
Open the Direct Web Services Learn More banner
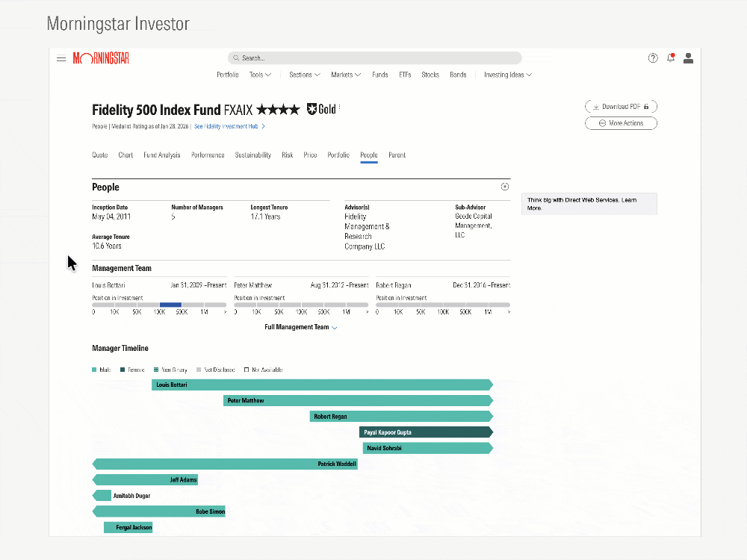[x=589, y=204]
